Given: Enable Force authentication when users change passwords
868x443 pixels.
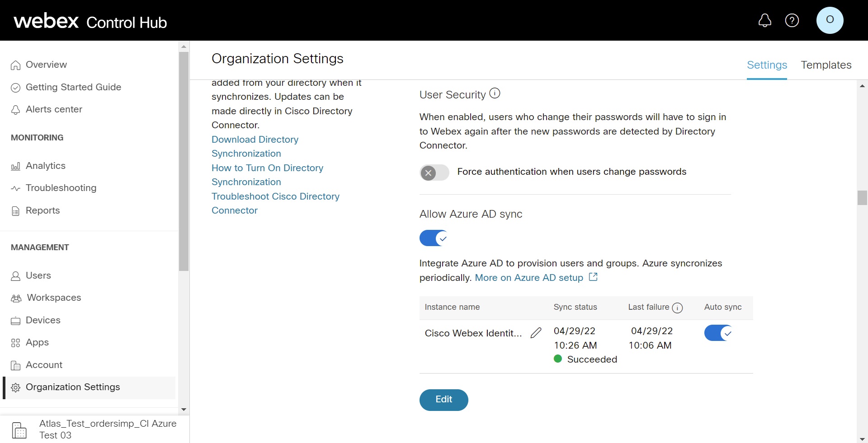Looking at the screenshot, I should [x=434, y=173].
